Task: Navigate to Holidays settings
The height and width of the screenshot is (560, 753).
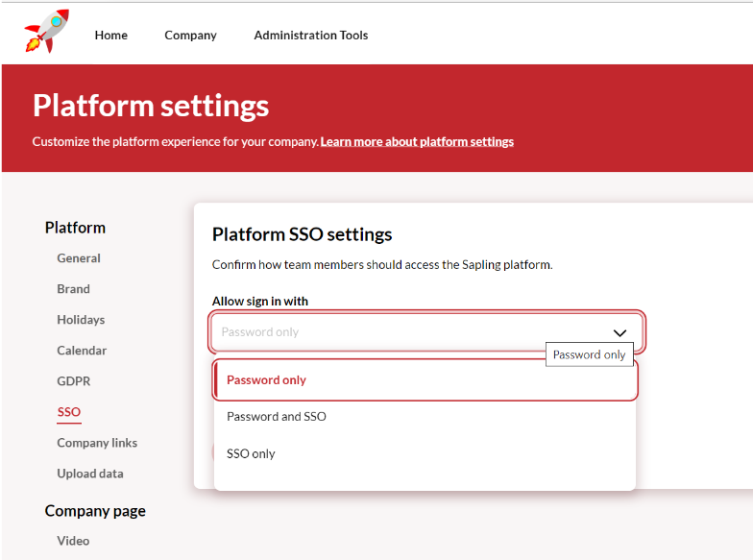Action: tap(81, 320)
